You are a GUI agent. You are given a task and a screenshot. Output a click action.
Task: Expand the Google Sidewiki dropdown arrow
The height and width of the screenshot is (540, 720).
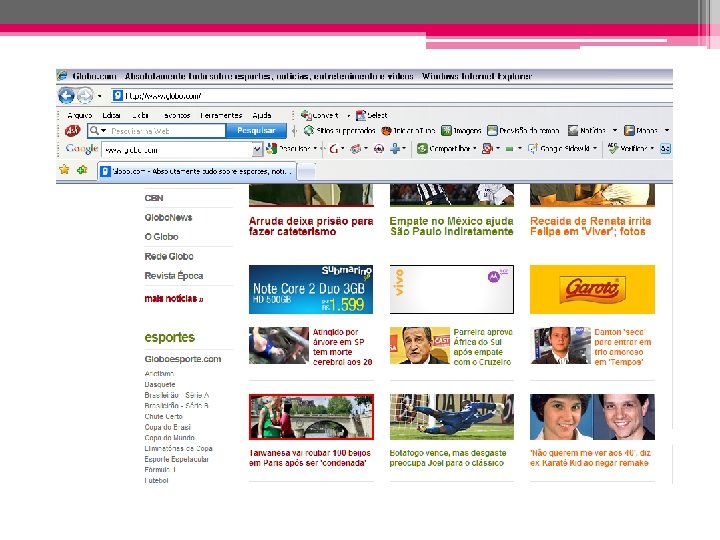[x=595, y=148]
